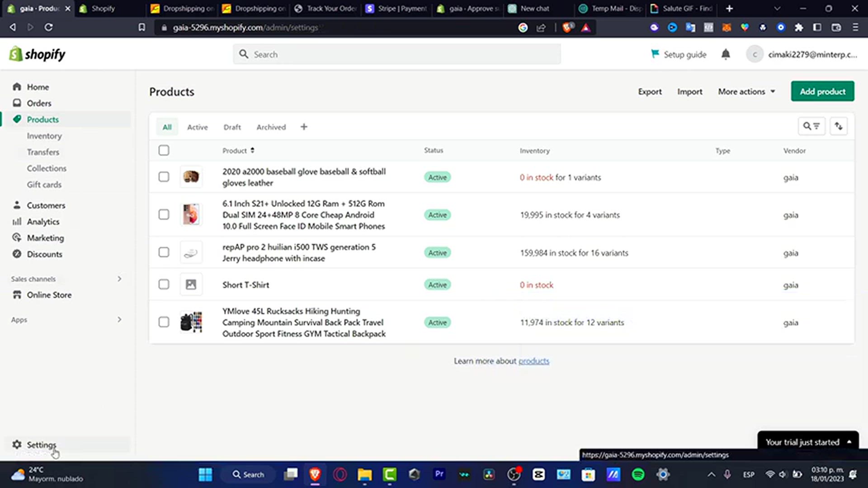Follow the products learn more link

(x=533, y=361)
